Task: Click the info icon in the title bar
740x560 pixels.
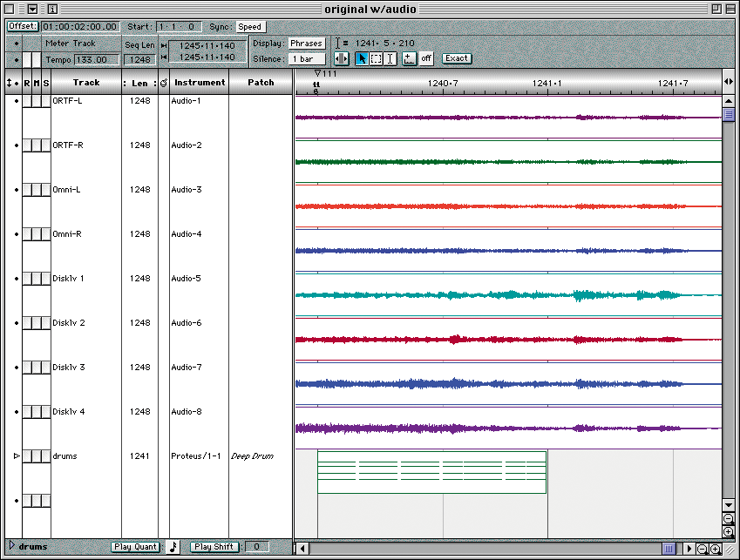Action: coord(52,9)
